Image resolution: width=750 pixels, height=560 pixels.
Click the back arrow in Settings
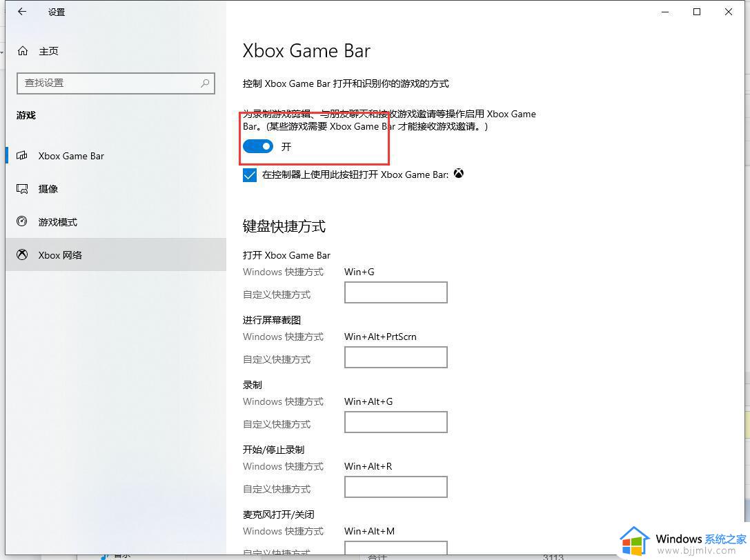[x=22, y=12]
